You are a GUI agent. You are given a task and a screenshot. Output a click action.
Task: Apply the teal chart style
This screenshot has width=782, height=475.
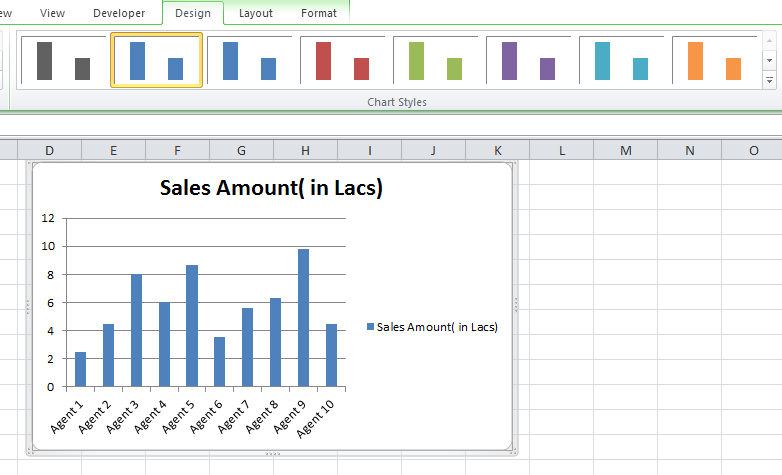click(621, 60)
